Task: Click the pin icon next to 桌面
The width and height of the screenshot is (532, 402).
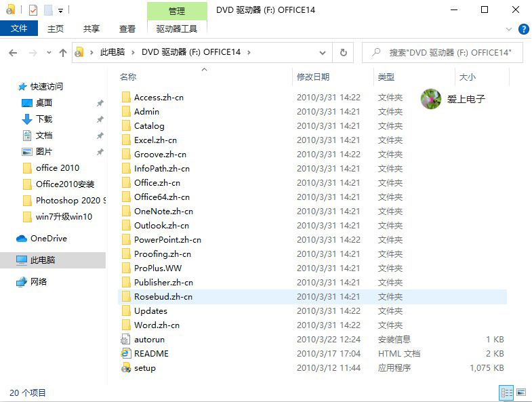Action: pyautogui.click(x=100, y=103)
